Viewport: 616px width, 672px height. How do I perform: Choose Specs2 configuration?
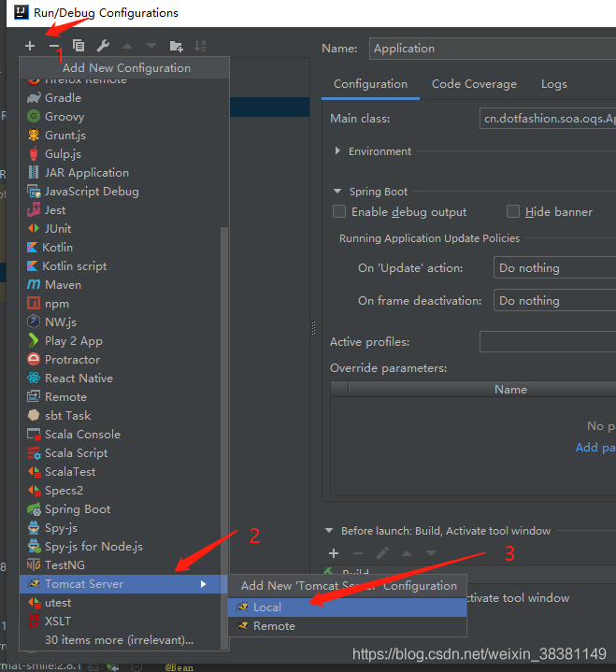pos(124,491)
